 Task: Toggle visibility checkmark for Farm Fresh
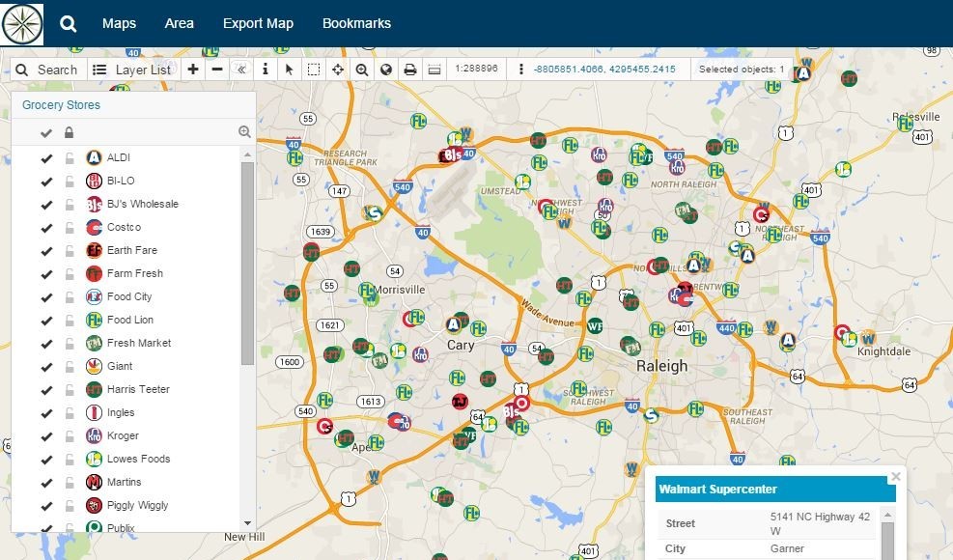point(46,273)
